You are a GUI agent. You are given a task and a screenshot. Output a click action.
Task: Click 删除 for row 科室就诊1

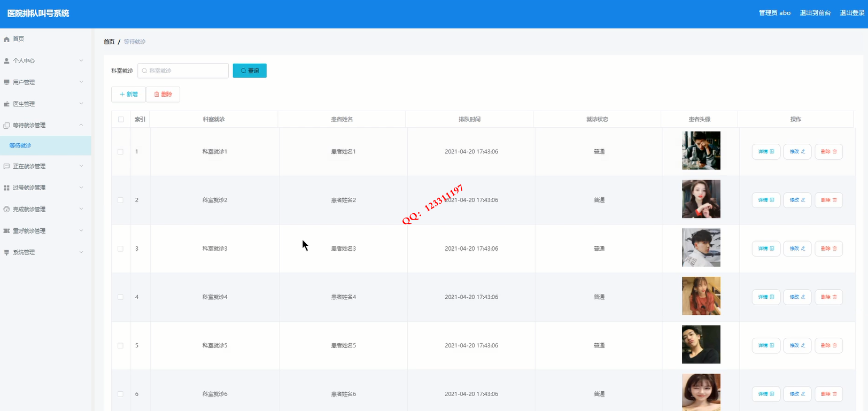[829, 152]
